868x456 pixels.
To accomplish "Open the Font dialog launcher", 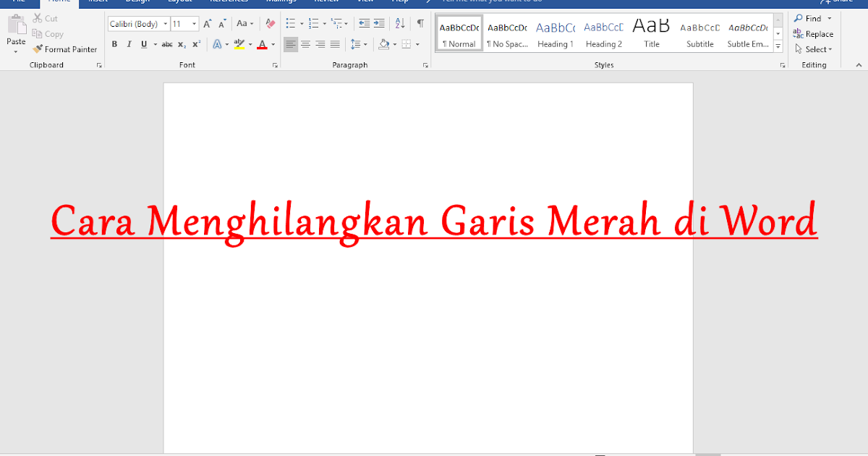I will tap(275, 65).
